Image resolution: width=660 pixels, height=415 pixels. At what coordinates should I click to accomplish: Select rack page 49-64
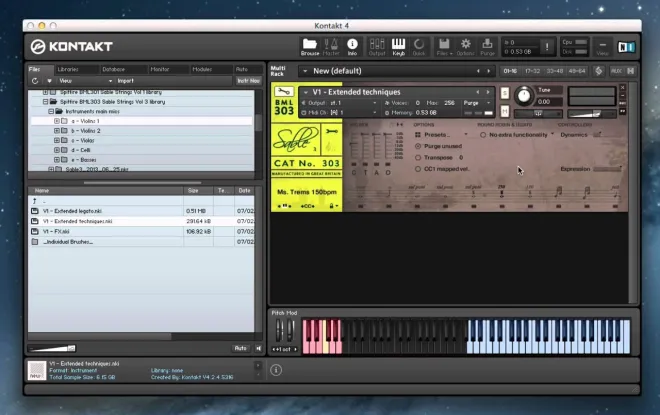[x=577, y=71]
